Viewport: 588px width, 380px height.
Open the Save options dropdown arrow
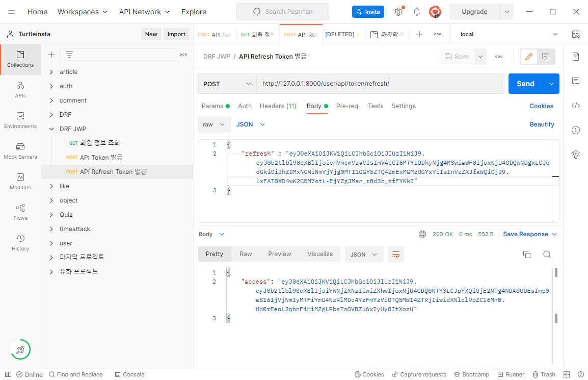click(480, 57)
